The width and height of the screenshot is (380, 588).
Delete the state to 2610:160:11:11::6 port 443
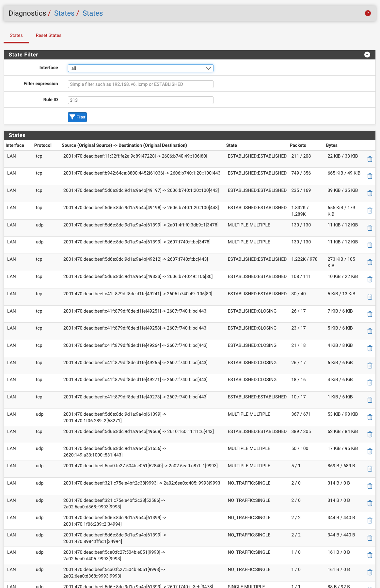tap(370, 434)
